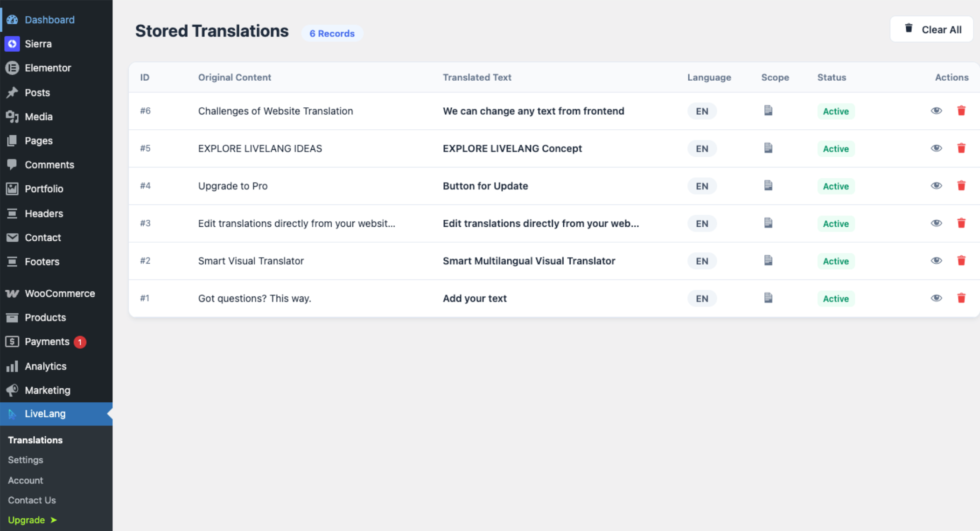Click the ID cell #4
Image resolution: width=980 pixels, height=531 pixels.
coord(145,186)
